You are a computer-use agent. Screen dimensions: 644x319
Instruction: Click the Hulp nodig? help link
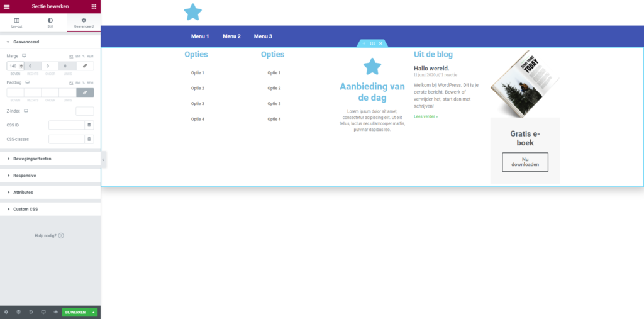(x=49, y=235)
